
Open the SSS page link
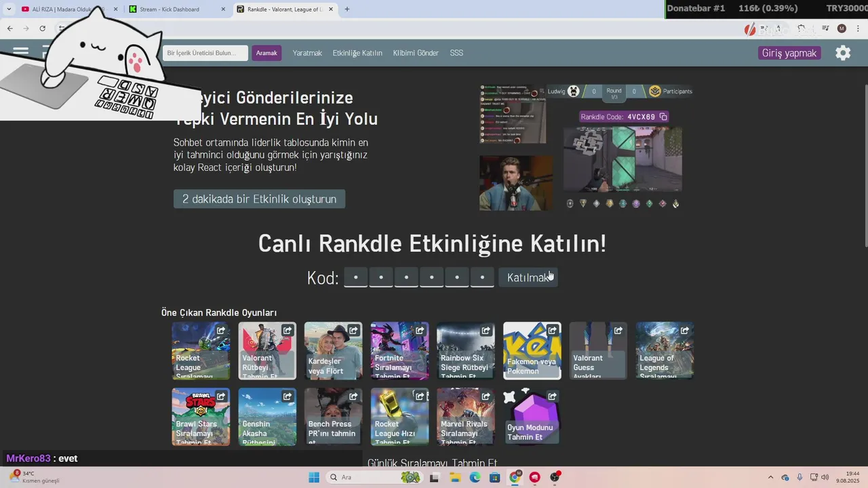tap(456, 53)
